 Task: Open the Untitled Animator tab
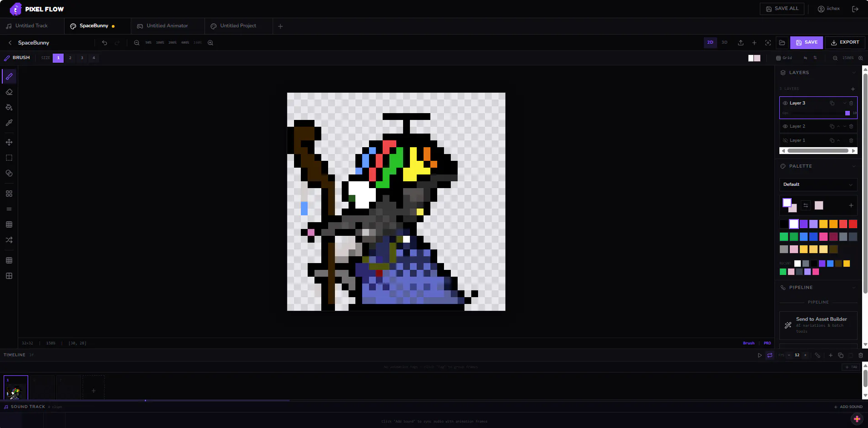(x=168, y=26)
